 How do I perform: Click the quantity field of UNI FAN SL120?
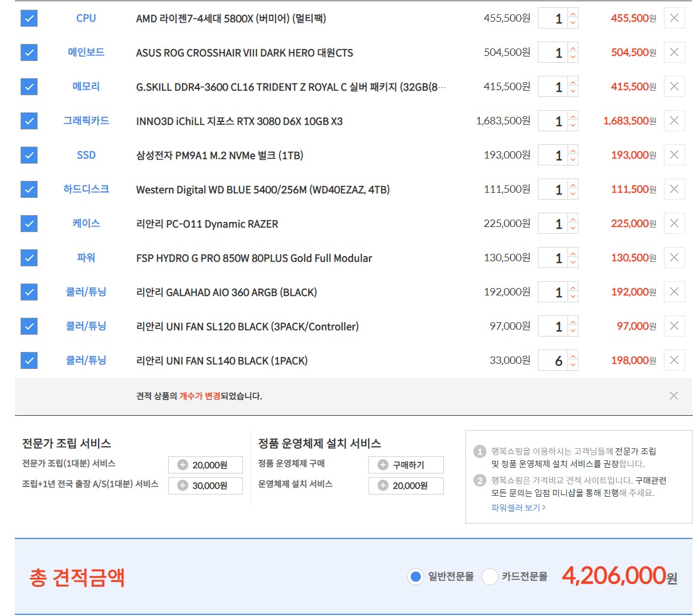(x=553, y=326)
